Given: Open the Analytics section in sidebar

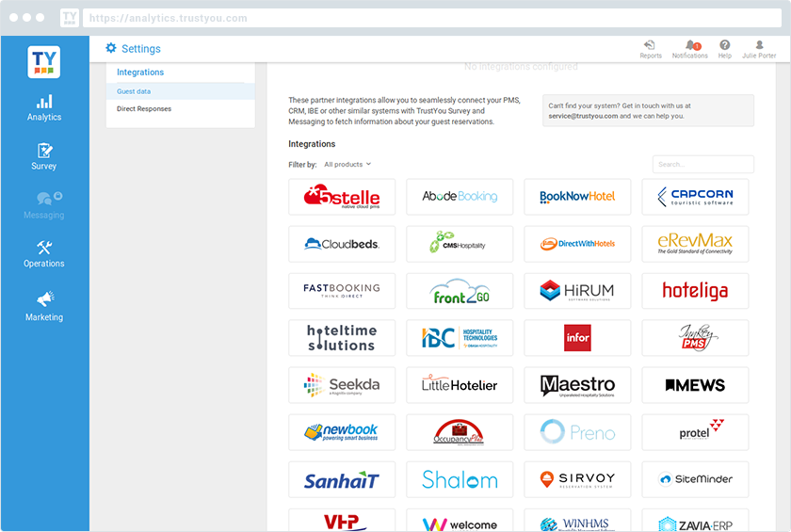Looking at the screenshot, I should pos(44,107).
